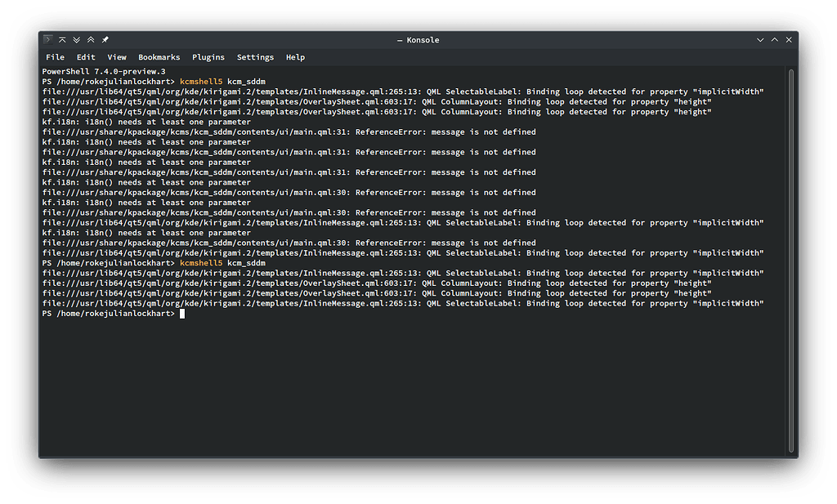The height and width of the screenshot is (504, 837).
Task: Open the Settings menu
Action: click(x=255, y=57)
